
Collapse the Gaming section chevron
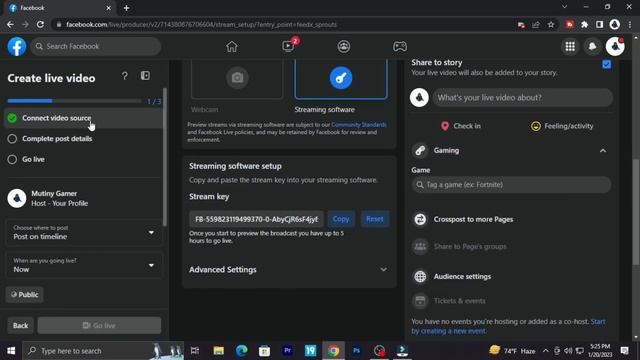click(603, 151)
